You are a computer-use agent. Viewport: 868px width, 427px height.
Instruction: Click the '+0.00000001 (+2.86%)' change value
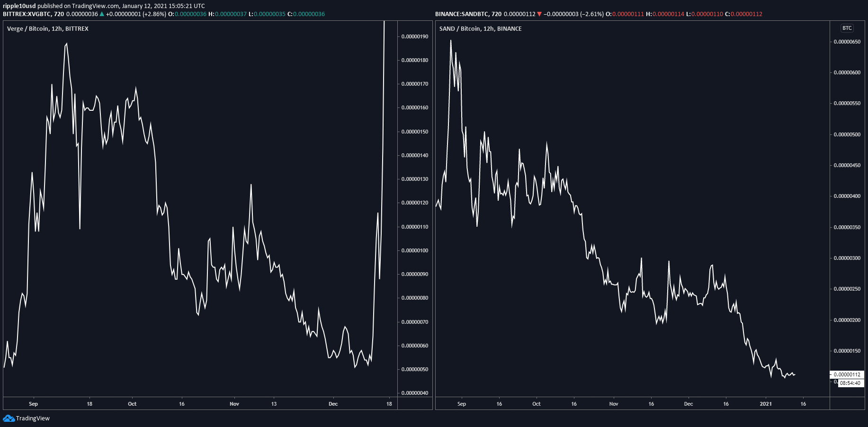tap(136, 14)
